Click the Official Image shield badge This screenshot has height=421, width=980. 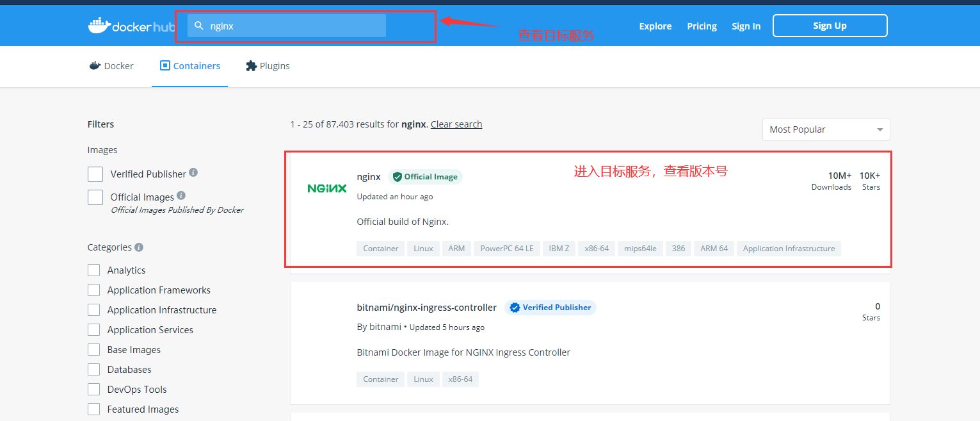pos(425,177)
